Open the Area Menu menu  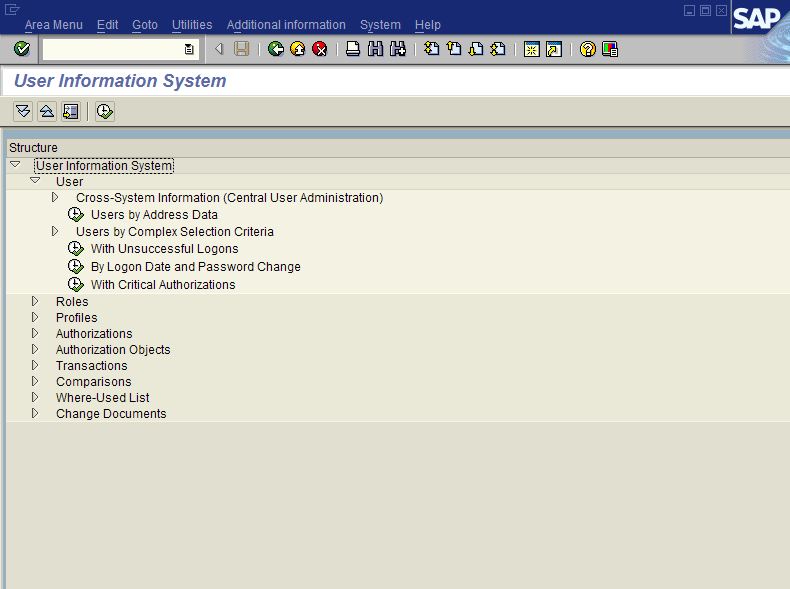tap(53, 25)
